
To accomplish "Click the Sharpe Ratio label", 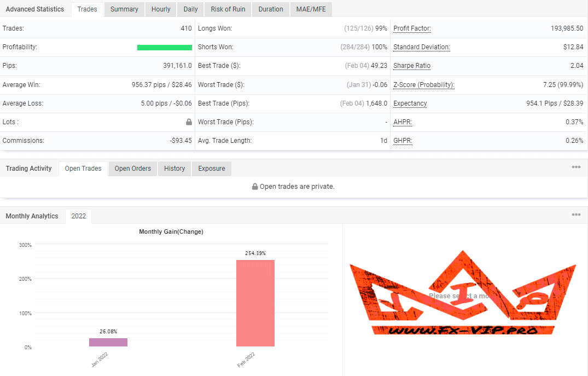I will pos(412,66).
